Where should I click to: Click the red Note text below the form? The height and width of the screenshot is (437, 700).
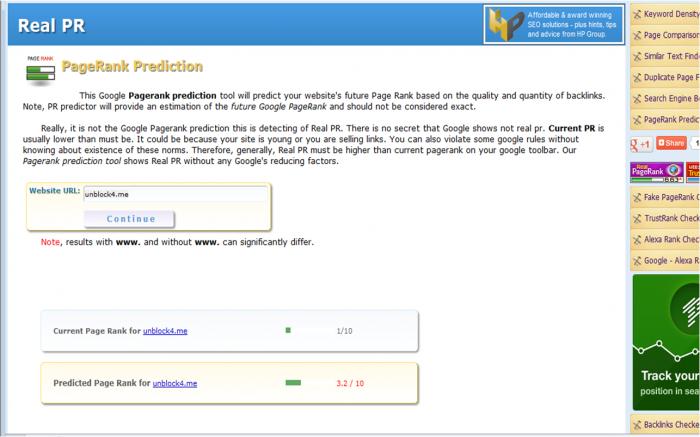click(50, 242)
